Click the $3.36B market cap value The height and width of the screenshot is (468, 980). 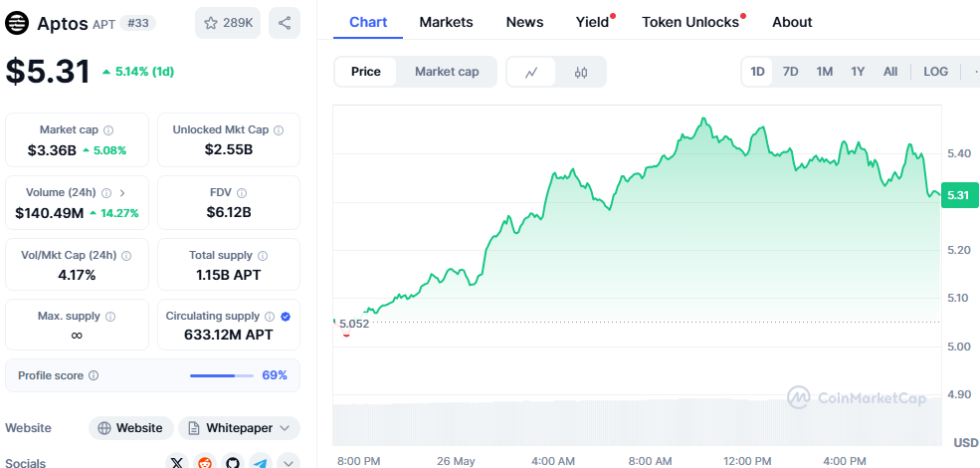pos(52,150)
